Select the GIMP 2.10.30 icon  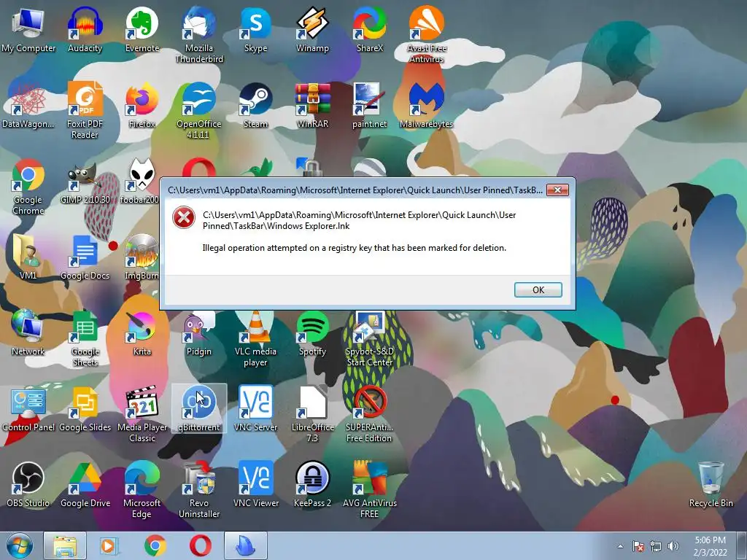pyautogui.click(x=85, y=183)
